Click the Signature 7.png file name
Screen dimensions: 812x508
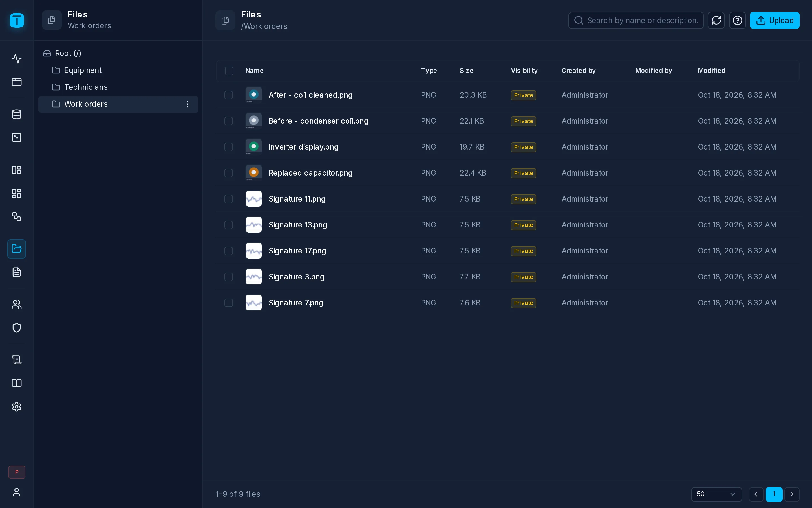tap(296, 303)
